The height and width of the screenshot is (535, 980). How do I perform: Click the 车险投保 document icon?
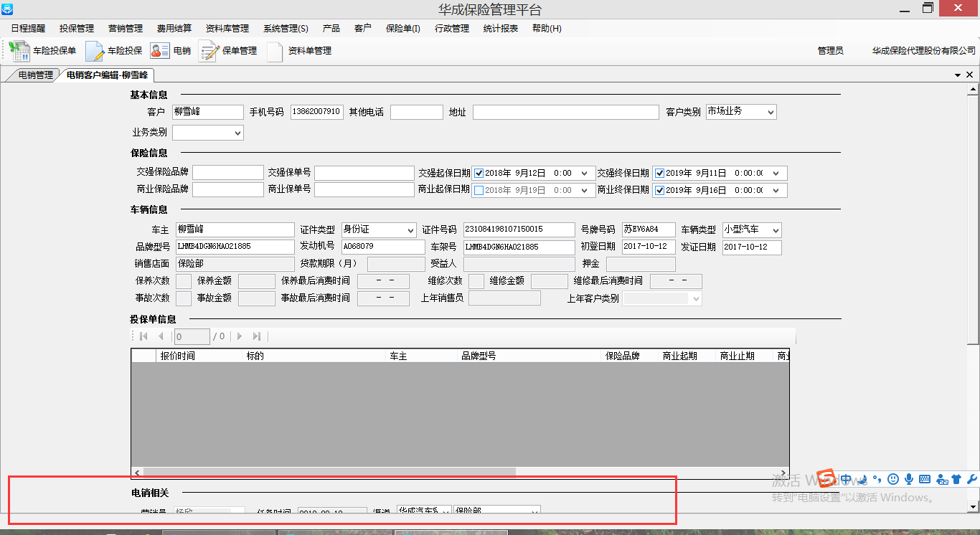pos(95,51)
